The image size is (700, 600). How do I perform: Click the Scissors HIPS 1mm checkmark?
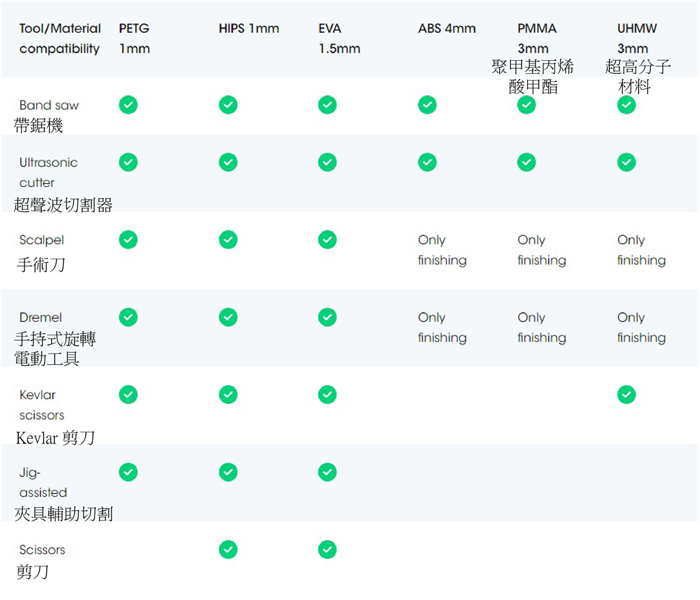pyautogui.click(x=228, y=549)
